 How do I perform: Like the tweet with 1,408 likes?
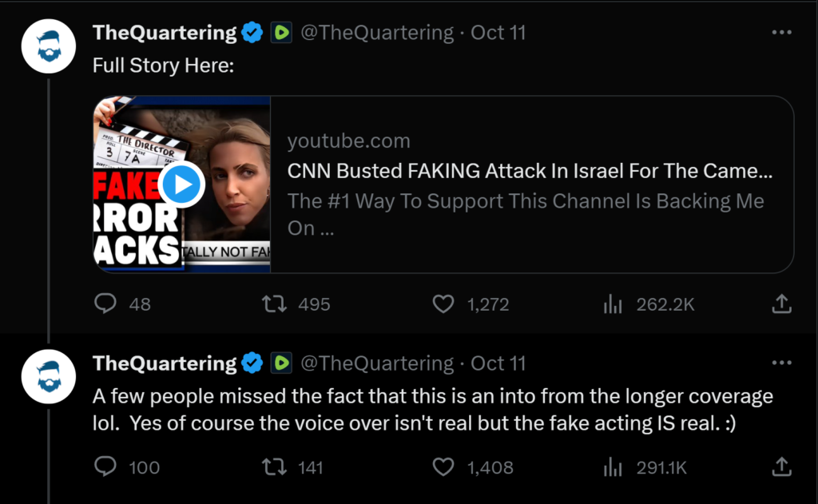(x=443, y=466)
